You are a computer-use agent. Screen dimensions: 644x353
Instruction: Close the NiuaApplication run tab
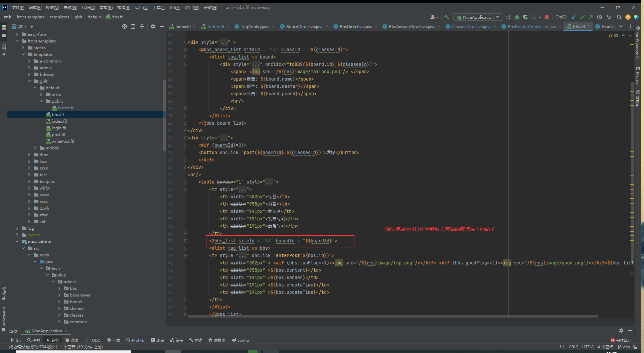[x=66, y=331]
